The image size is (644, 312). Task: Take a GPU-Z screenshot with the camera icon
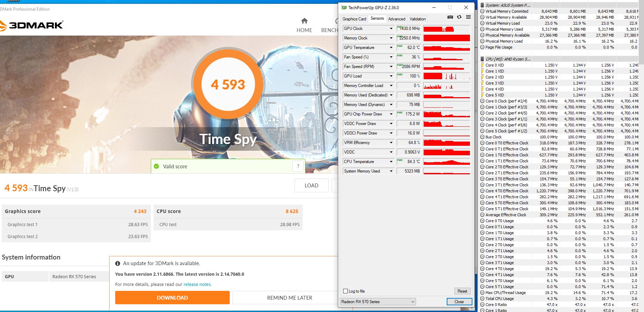click(x=450, y=17)
